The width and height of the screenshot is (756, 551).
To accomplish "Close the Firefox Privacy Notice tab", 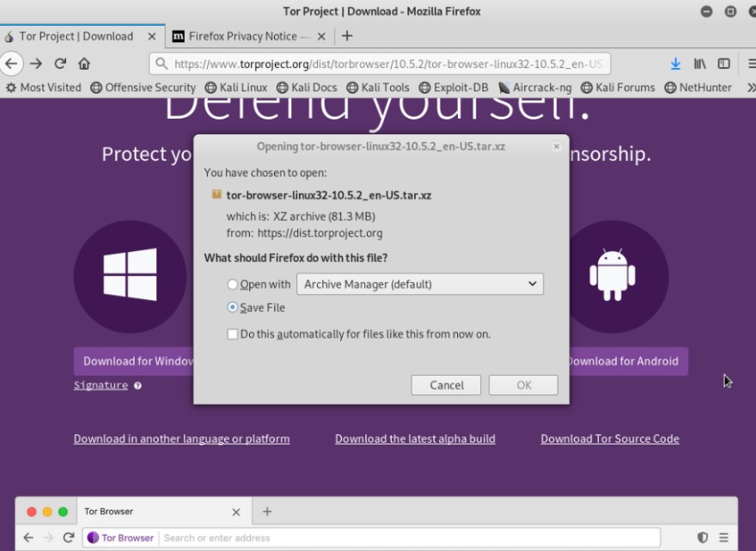I will (321, 36).
